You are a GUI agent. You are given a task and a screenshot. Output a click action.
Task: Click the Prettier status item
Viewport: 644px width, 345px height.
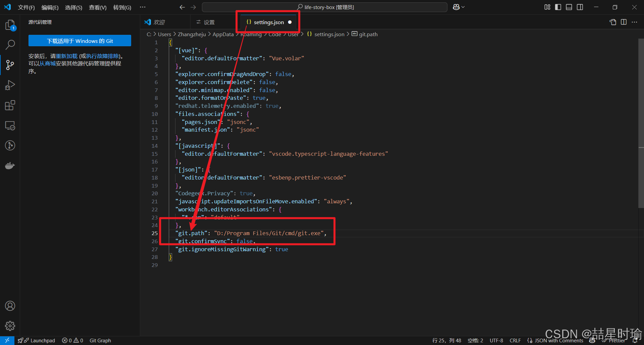614,340
